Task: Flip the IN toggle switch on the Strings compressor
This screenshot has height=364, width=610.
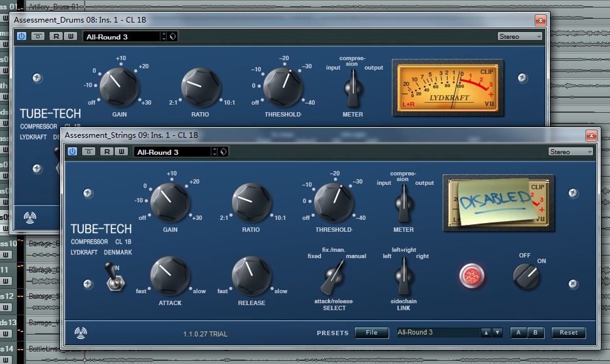Action: point(115,276)
